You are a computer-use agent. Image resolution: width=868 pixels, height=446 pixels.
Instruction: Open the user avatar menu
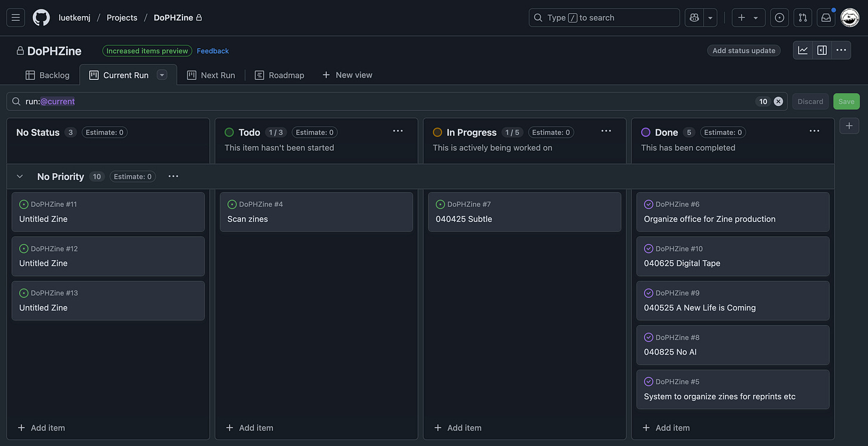(850, 18)
